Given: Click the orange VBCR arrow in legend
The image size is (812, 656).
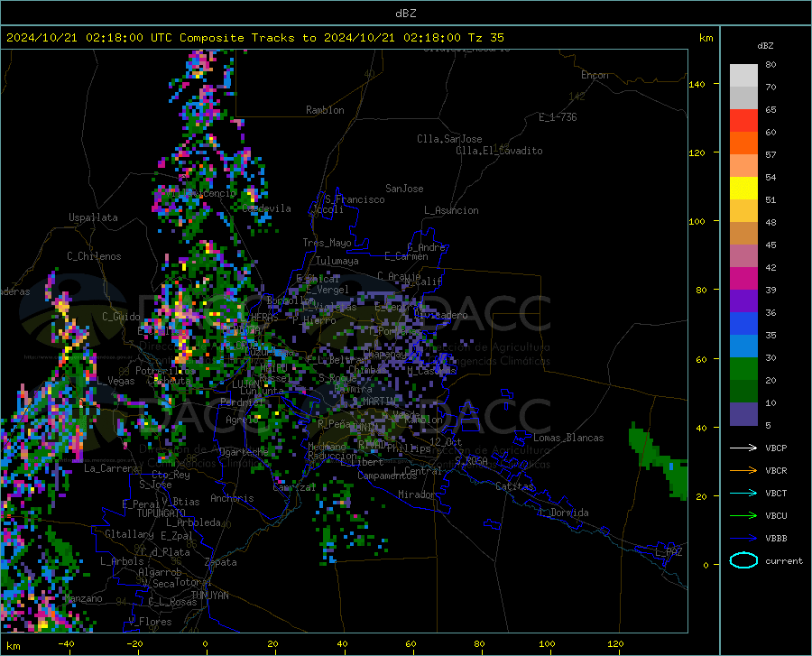Looking at the screenshot, I should (743, 470).
